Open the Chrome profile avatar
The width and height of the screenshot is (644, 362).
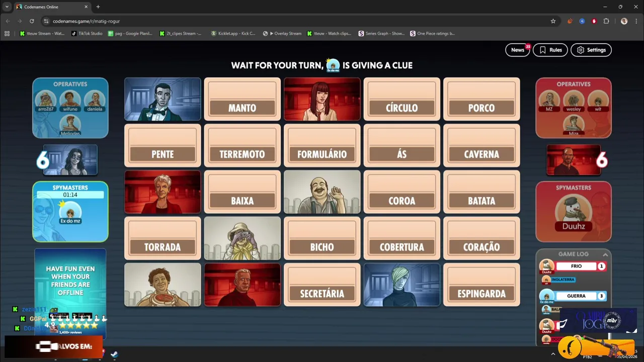[624, 21]
